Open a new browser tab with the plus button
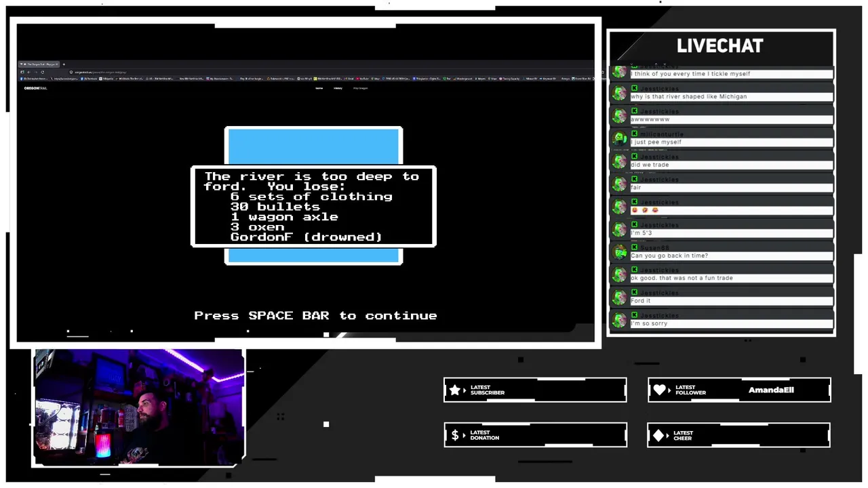Viewport: 868px width, 488px height. (x=64, y=64)
